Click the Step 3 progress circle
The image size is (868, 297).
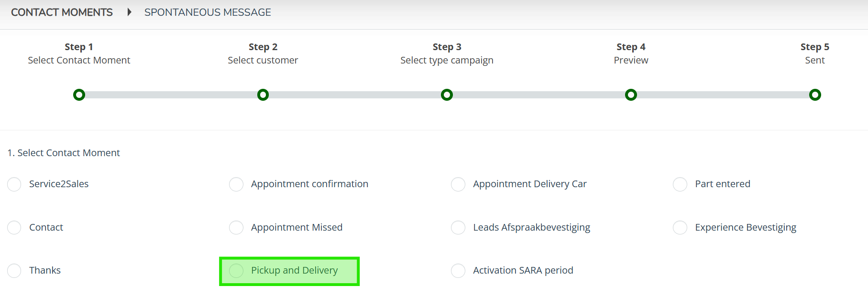tap(447, 95)
